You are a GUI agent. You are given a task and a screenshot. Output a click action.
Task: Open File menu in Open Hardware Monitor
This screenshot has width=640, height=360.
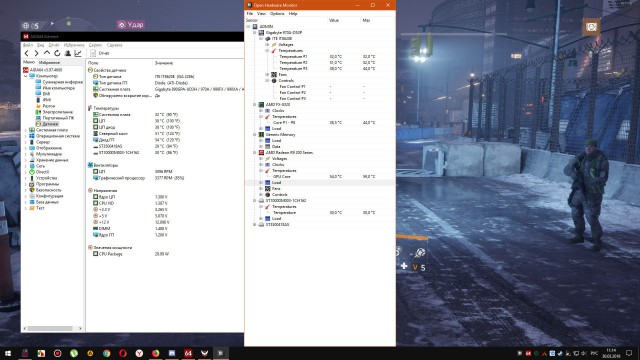click(250, 13)
